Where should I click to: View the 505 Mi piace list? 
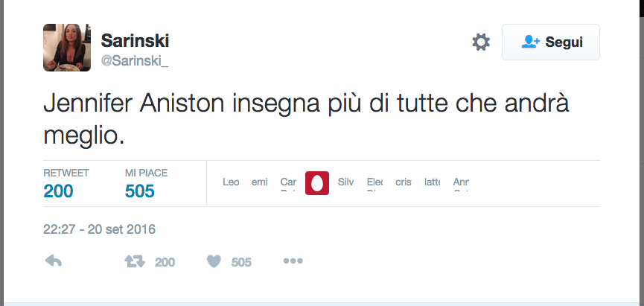coord(140,191)
